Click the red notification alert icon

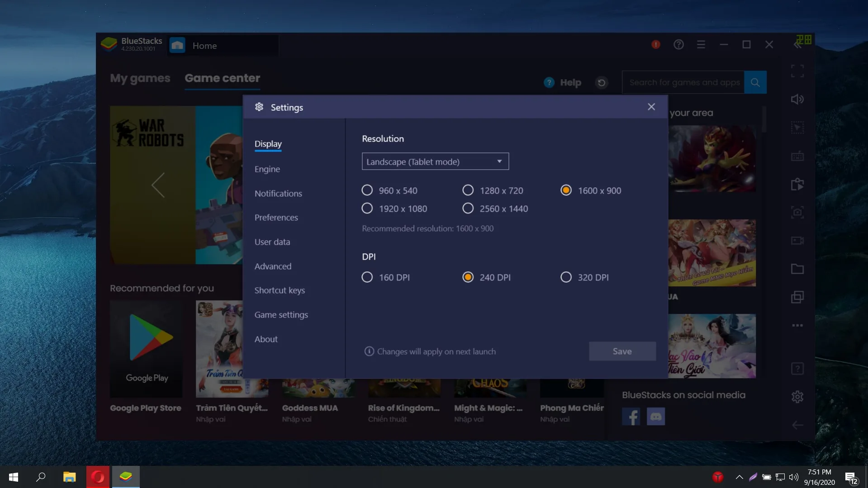click(x=655, y=44)
